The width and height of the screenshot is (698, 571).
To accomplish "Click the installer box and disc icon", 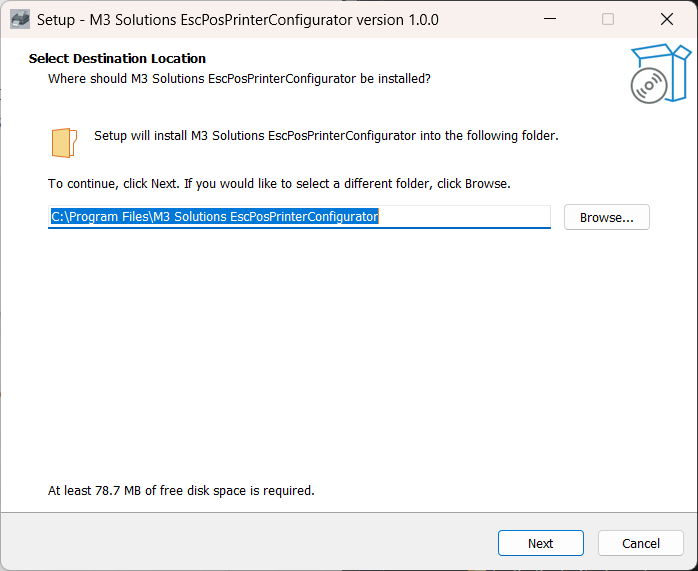I will pyautogui.click(x=661, y=73).
